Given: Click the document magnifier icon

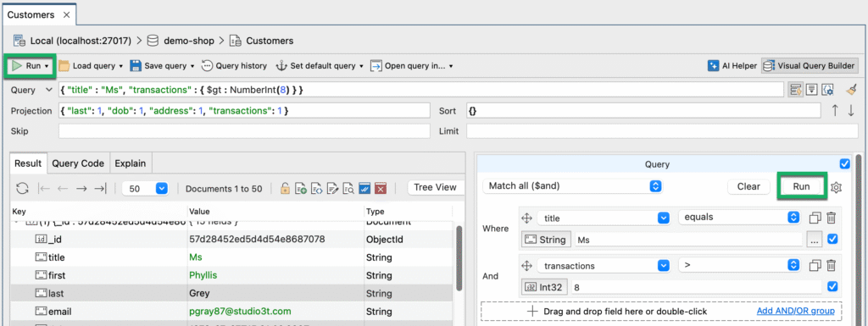Looking at the screenshot, I should pos(348,189).
